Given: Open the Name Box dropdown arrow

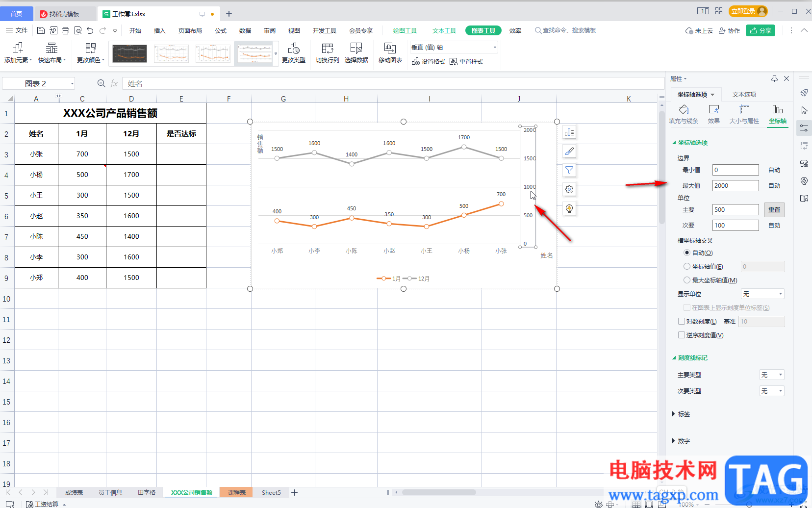Looking at the screenshot, I should tap(72, 83).
